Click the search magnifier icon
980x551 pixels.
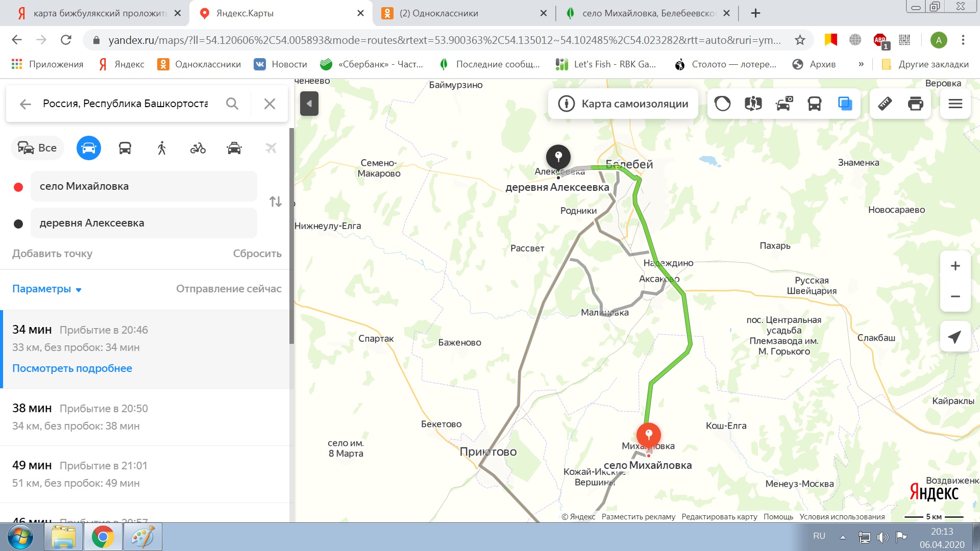(x=232, y=104)
